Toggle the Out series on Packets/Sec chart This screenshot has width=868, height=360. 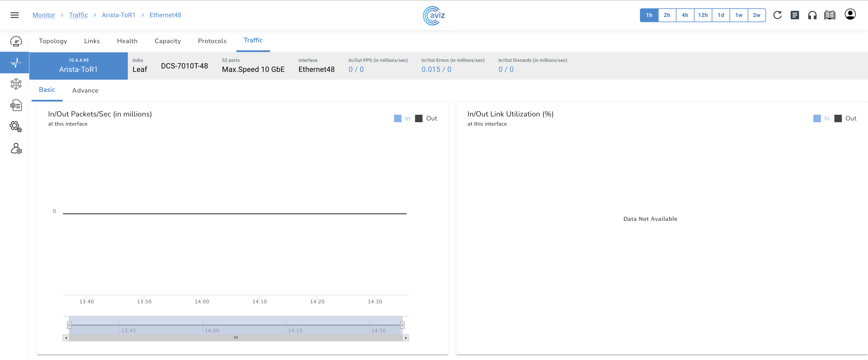pyautogui.click(x=426, y=118)
